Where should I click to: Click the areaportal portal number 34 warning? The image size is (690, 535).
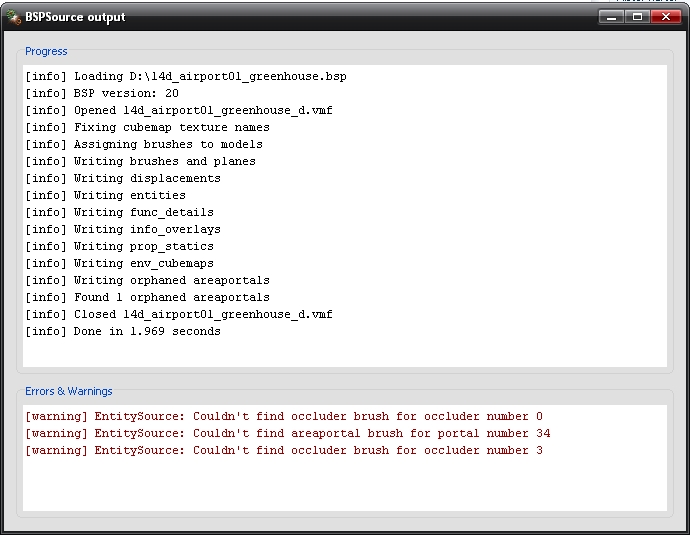[x=287, y=433]
